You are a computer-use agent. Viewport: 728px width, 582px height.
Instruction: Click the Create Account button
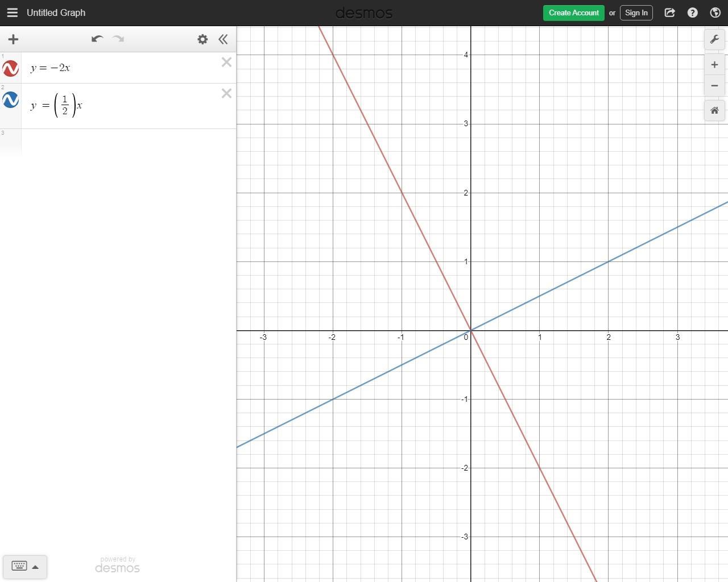[573, 13]
